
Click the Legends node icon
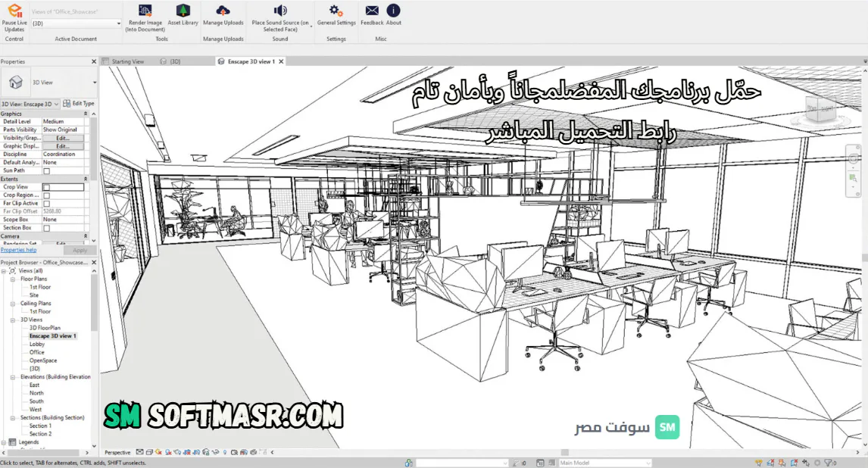pyautogui.click(x=12, y=442)
